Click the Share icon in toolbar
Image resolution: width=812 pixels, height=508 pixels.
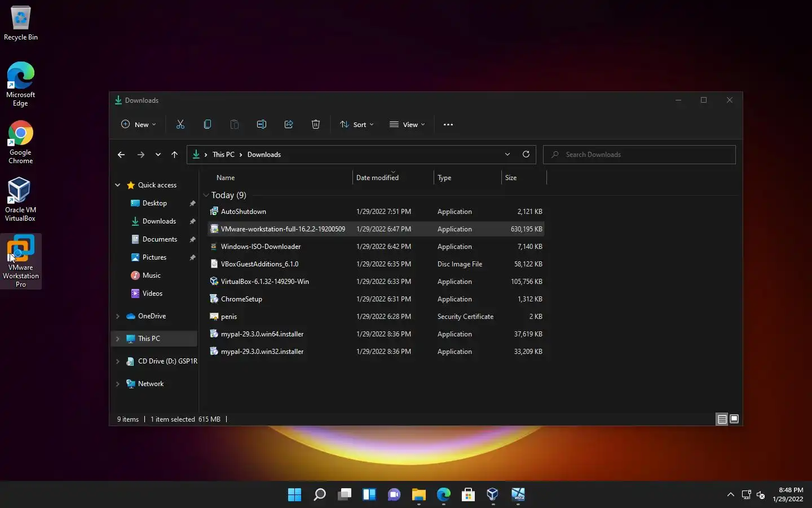(x=289, y=124)
